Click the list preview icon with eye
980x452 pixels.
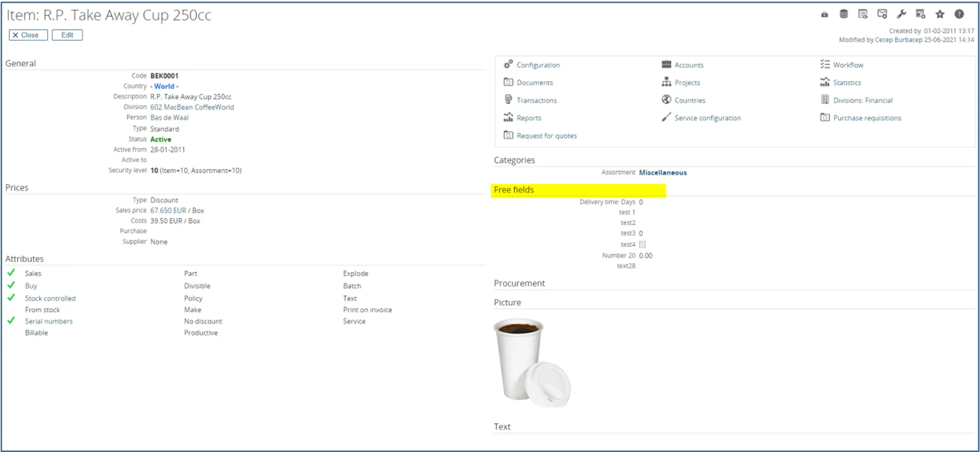click(x=863, y=14)
